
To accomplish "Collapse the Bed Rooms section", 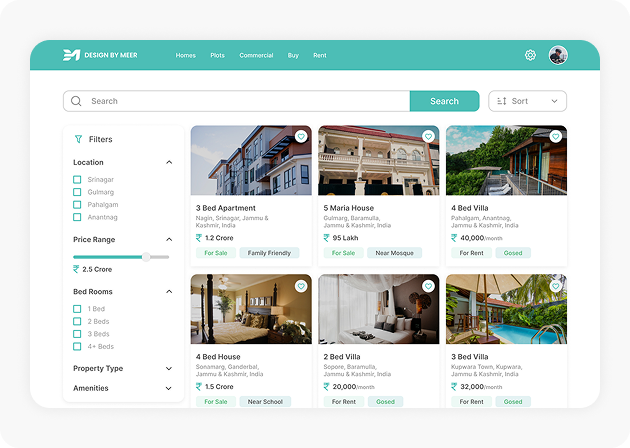I will 169,291.
